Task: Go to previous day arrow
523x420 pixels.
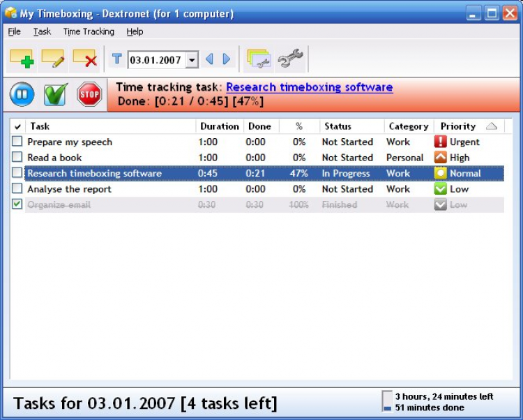Action: (x=209, y=59)
